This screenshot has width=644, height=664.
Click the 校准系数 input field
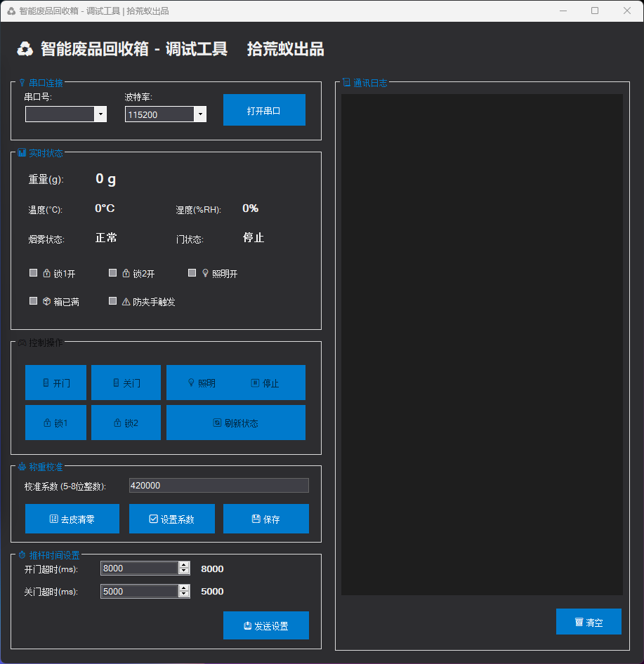click(218, 485)
